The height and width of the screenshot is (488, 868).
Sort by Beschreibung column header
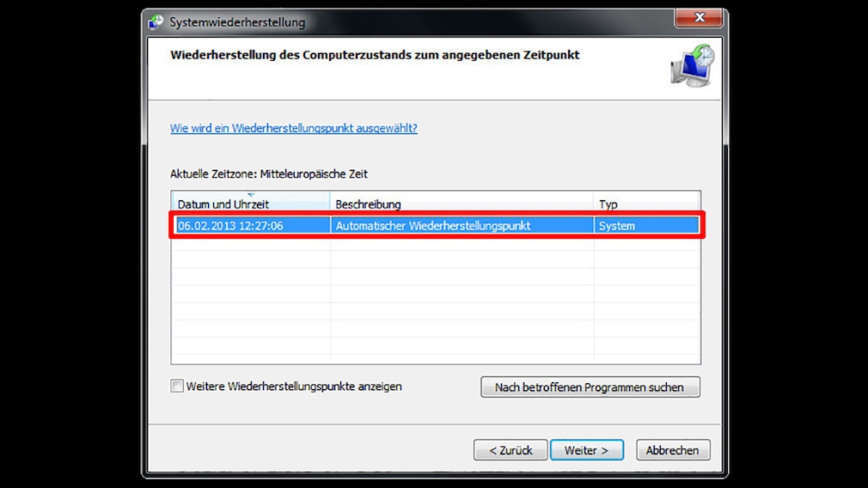[462, 203]
